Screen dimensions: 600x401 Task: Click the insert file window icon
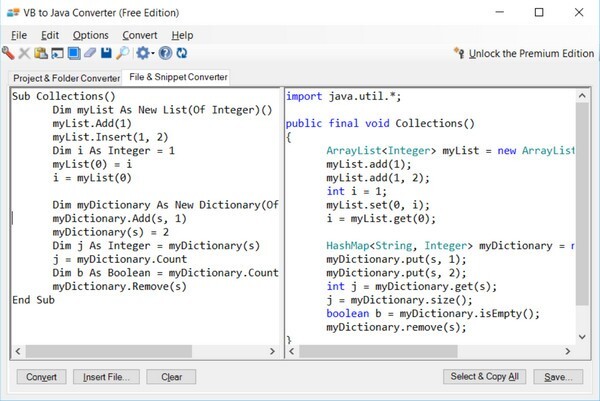pos(57,53)
